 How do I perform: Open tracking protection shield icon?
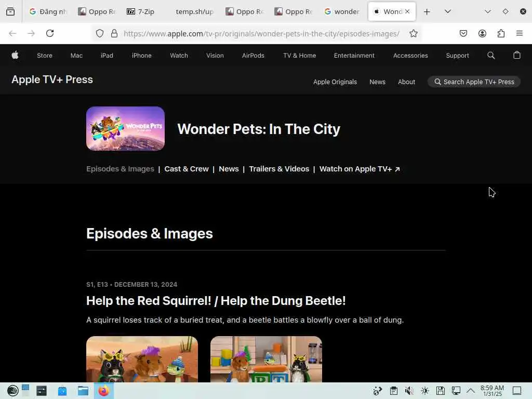99,33
